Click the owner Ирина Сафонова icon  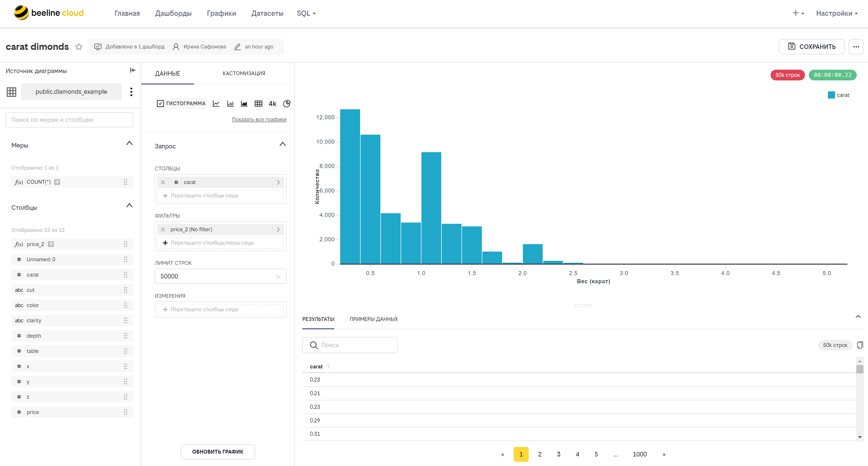(x=176, y=47)
